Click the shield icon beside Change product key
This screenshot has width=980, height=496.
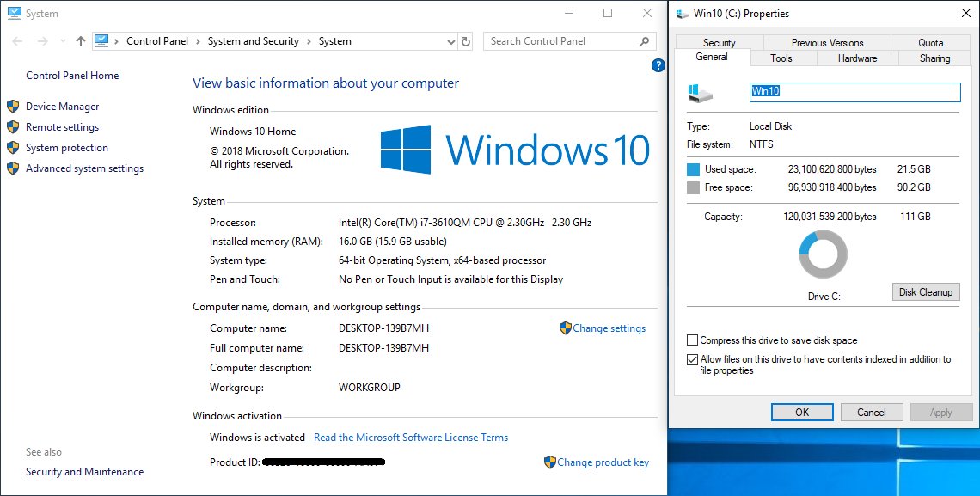[550, 462]
